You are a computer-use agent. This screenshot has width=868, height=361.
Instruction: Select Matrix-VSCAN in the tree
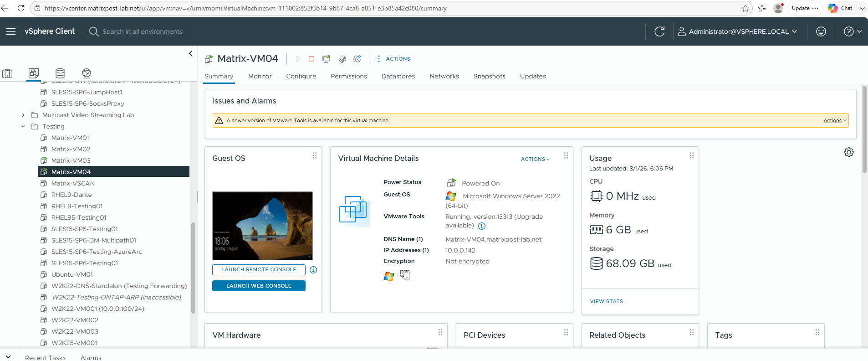point(73,183)
